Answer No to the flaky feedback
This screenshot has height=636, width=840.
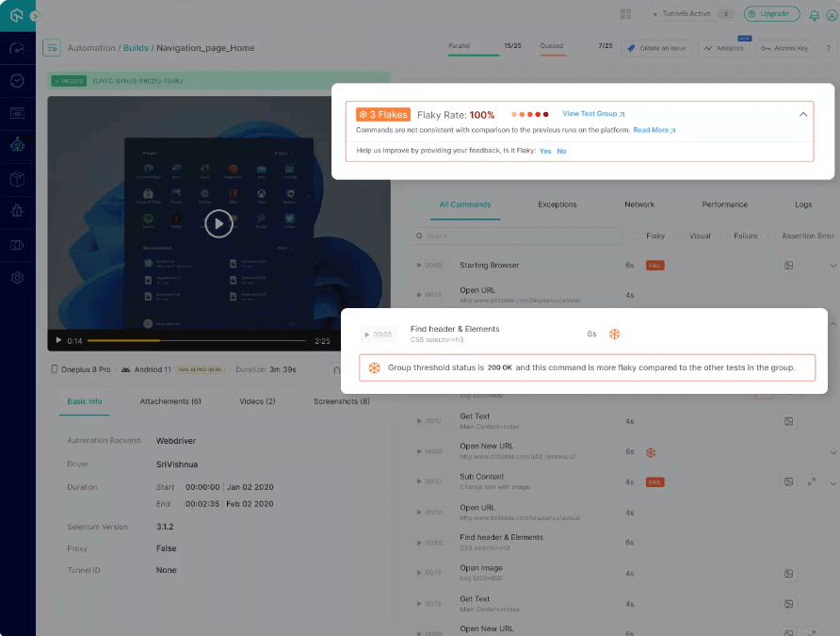coord(561,151)
